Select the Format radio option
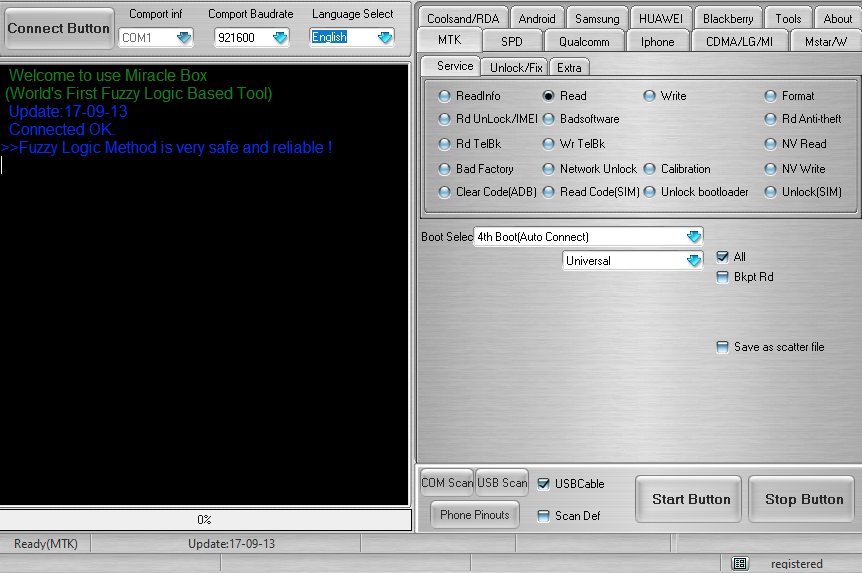 [771, 96]
